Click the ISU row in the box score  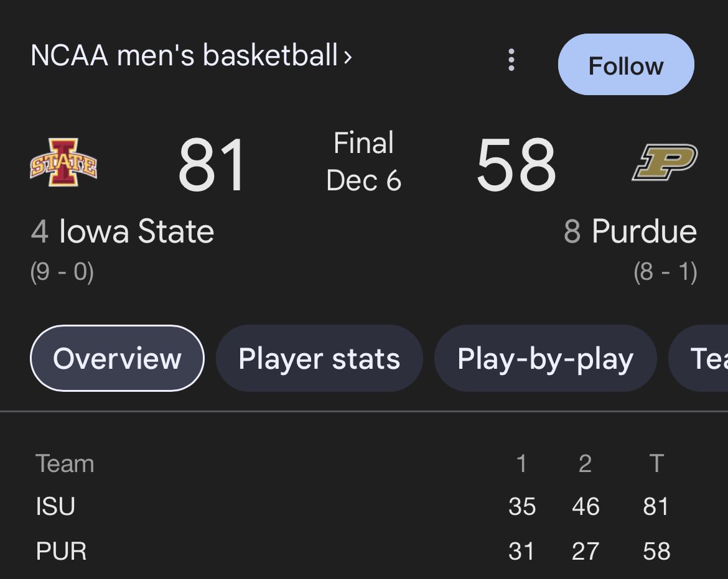pos(353,506)
